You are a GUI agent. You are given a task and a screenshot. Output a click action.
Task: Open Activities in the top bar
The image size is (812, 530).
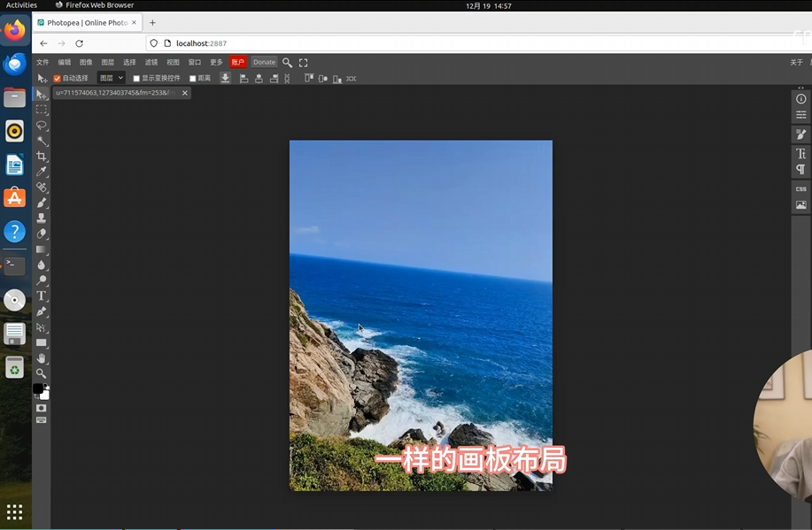tap(21, 5)
